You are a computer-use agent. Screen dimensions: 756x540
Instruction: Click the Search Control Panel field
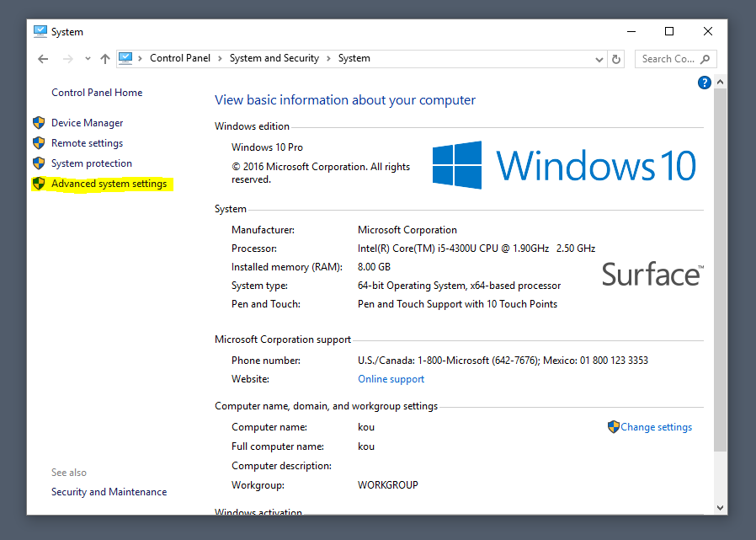(675, 59)
